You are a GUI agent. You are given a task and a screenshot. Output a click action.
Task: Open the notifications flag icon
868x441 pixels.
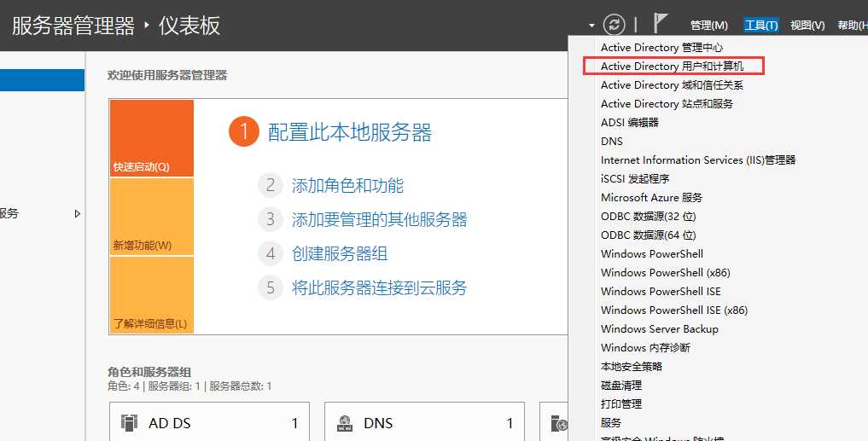point(660,23)
